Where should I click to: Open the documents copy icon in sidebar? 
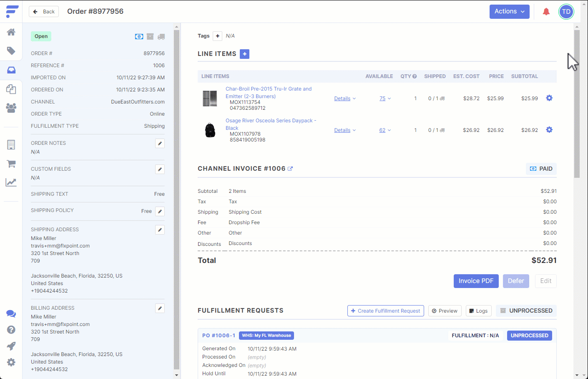[11, 89]
